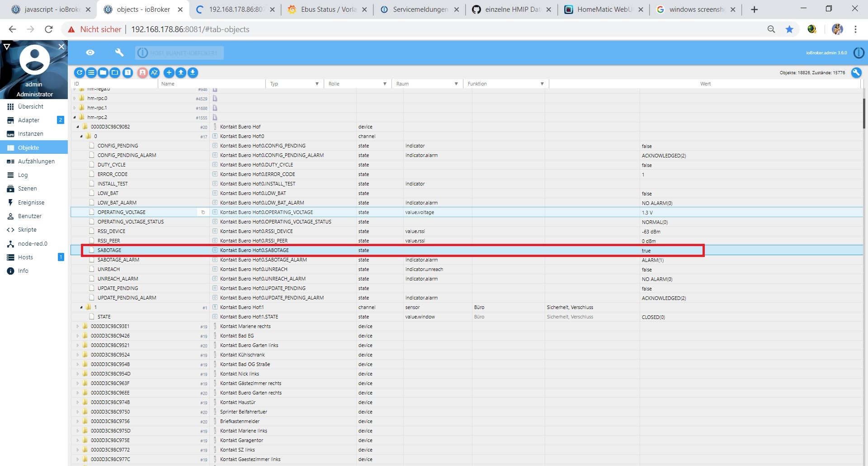Click triangle menu icon above admin avatar
Viewport: 868px width, 466px height.
[x=6, y=47]
